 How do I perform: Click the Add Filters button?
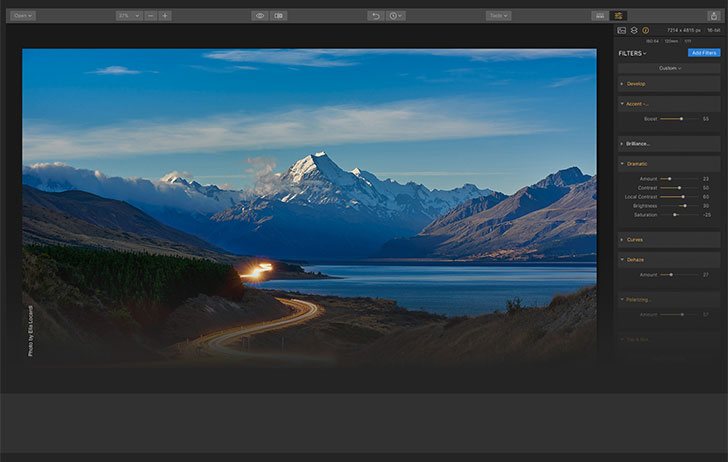[704, 53]
